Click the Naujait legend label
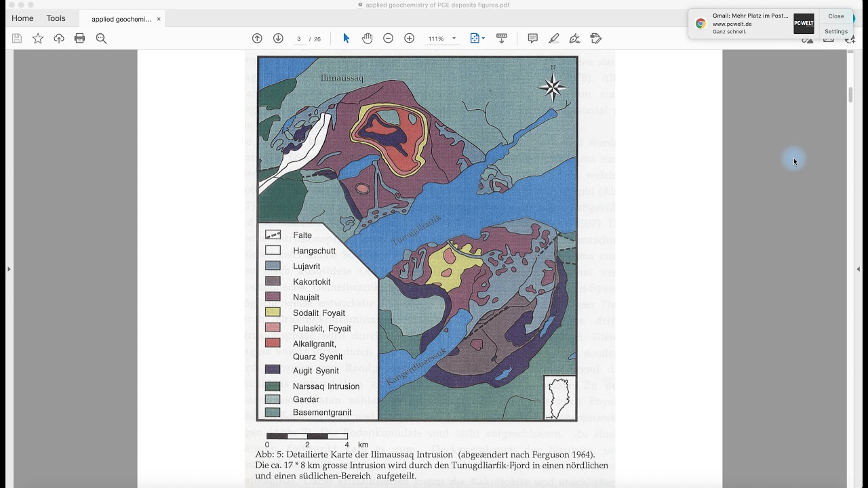 (x=306, y=298)
